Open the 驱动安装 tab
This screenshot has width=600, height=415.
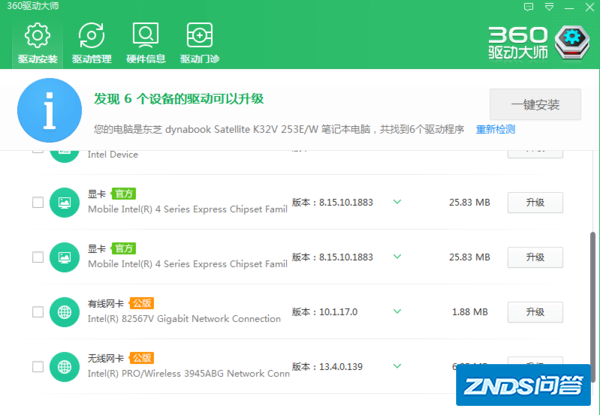click(x=37, y=43)
